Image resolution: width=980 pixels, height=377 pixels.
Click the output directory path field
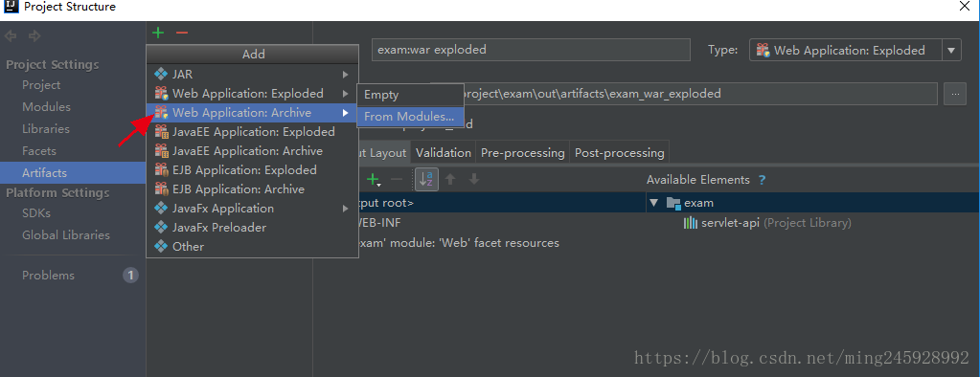[700, 94]
